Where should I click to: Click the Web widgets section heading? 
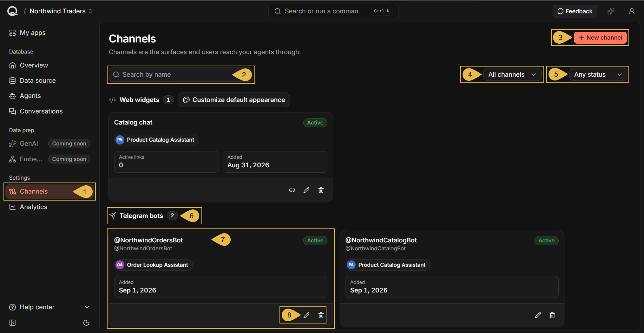pos(139,100)
